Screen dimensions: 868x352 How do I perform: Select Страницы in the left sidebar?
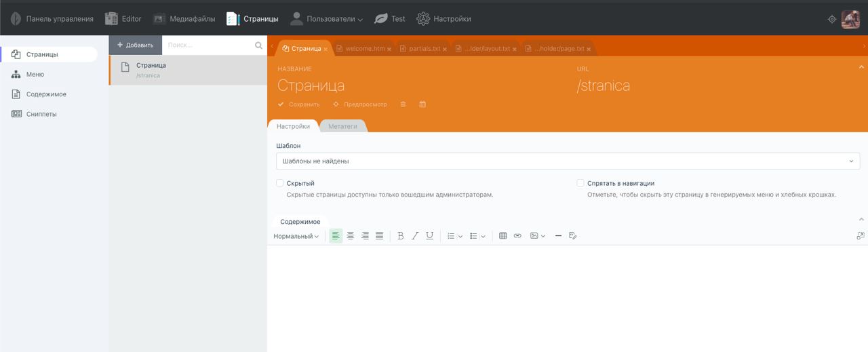pyautogui.click(x=49, y=54)
